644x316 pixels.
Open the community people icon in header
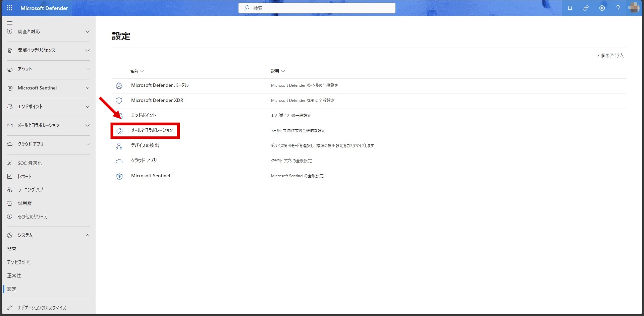(586, 8)
